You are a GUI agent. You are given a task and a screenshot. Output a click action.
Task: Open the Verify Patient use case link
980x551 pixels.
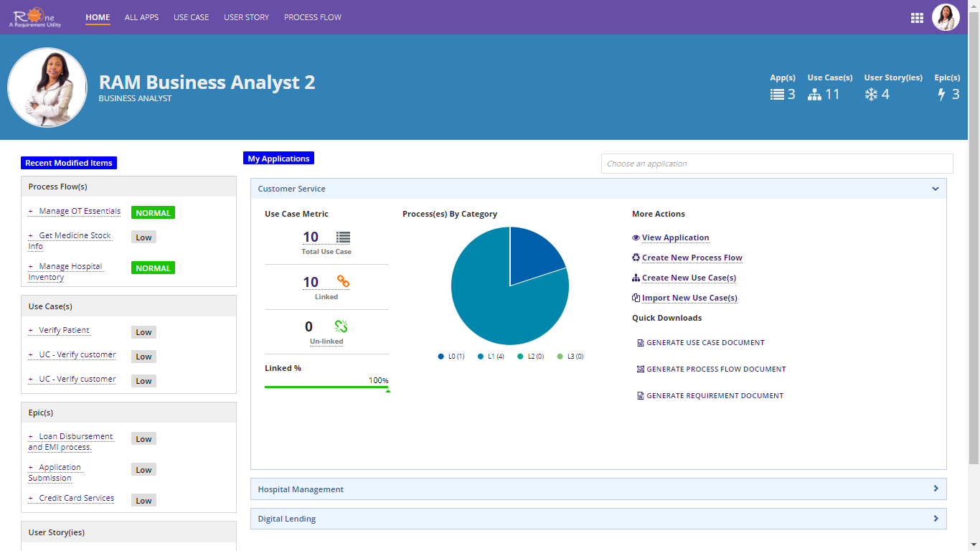click(x=65, y=330)
